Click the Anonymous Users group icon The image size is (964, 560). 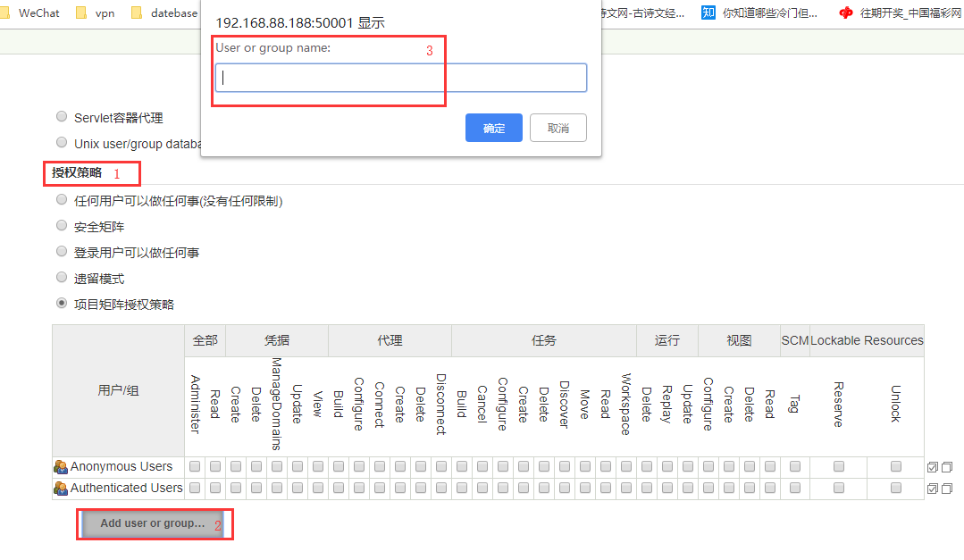point(61,465)
